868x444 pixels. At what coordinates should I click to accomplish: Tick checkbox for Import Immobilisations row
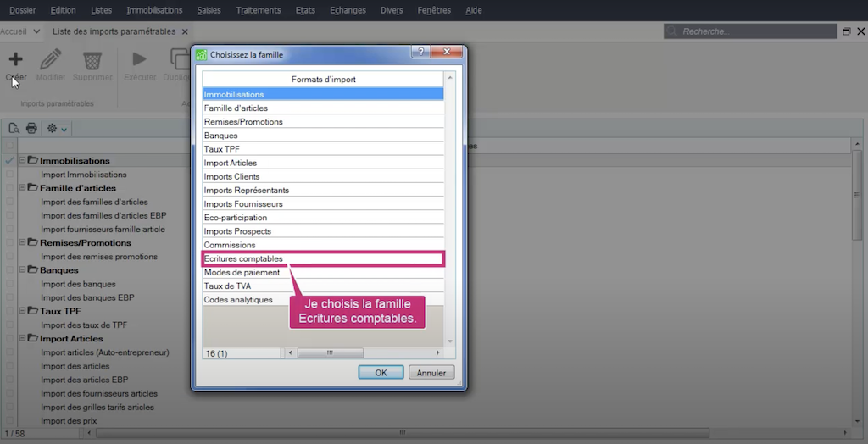(9, 175)
